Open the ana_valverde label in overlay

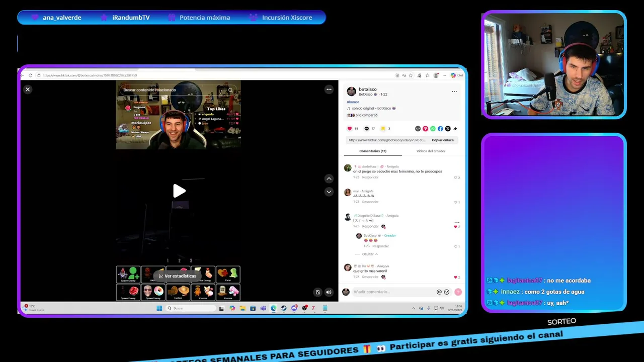62,18
